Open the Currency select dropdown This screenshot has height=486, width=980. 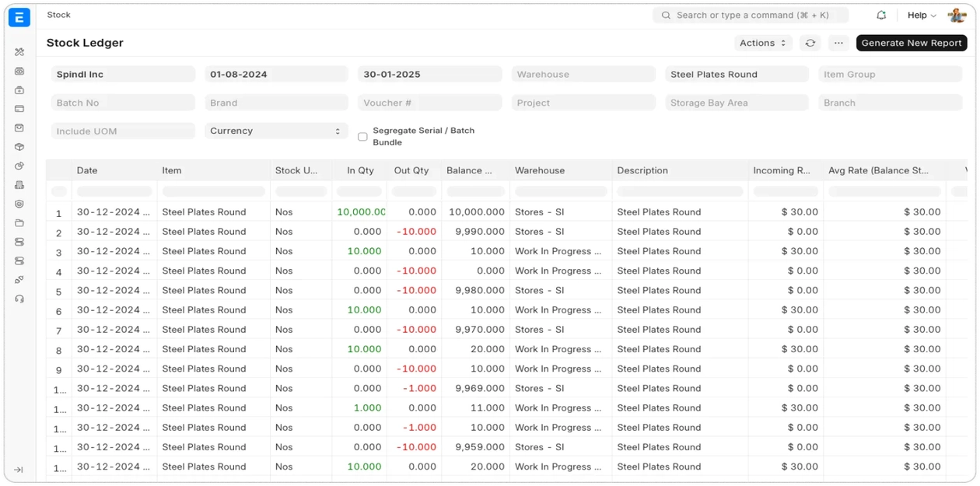coord(276,131)
